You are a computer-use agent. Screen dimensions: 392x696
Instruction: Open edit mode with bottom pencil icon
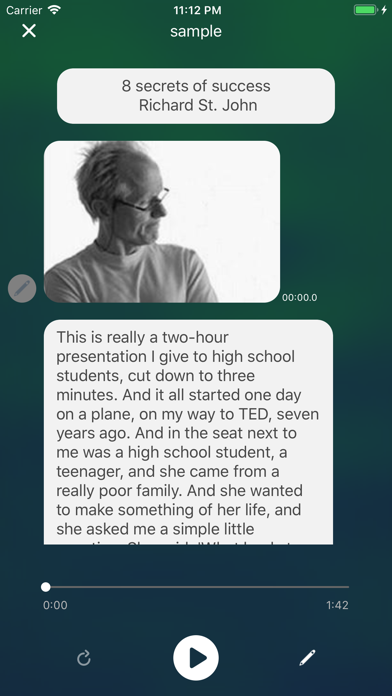[x=307, y=657]
